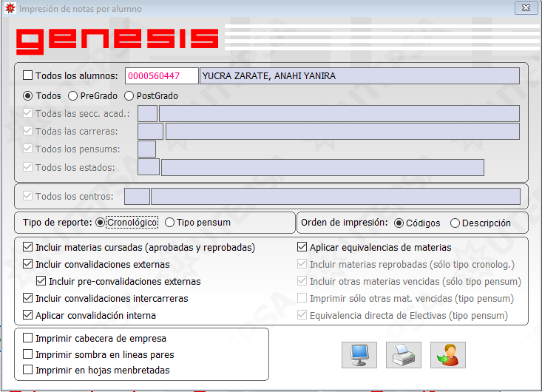Click the 'Orden de impresión:' label
The height and width of the screenshot is (392, 542).
[x=345, y=223]
